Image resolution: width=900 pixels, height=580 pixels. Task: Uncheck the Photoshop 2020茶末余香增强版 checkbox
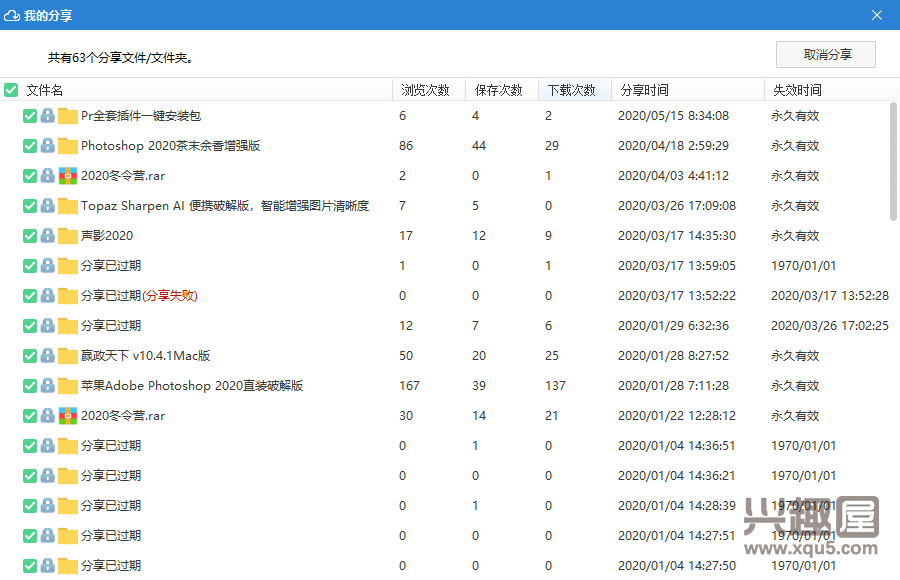tap(30, 146)
